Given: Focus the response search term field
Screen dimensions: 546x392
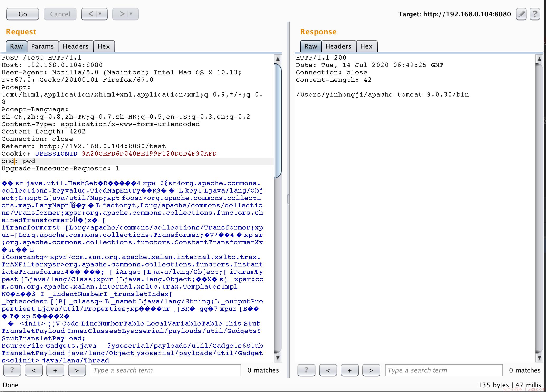Looking at the screenshot, I should point(444,370).
